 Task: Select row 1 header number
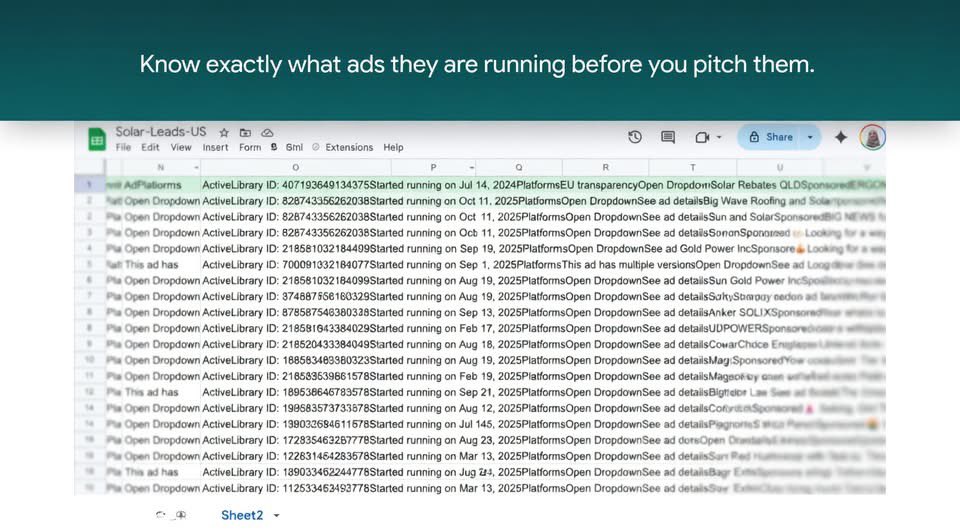tap(89, 185)
